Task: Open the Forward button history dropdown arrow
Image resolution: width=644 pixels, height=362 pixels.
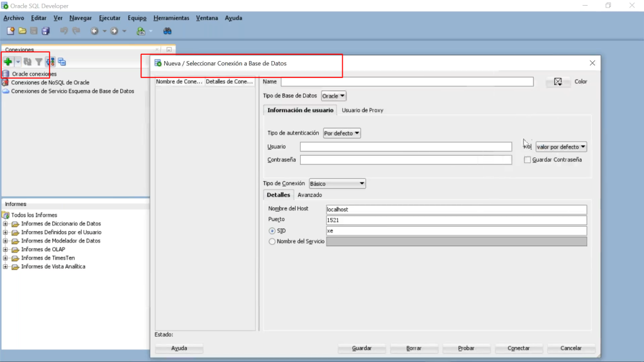Action: [124, 31]
